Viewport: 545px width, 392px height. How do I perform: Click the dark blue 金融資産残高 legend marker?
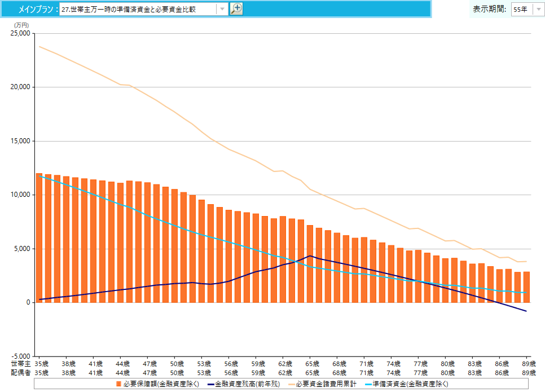click(211, 384)
